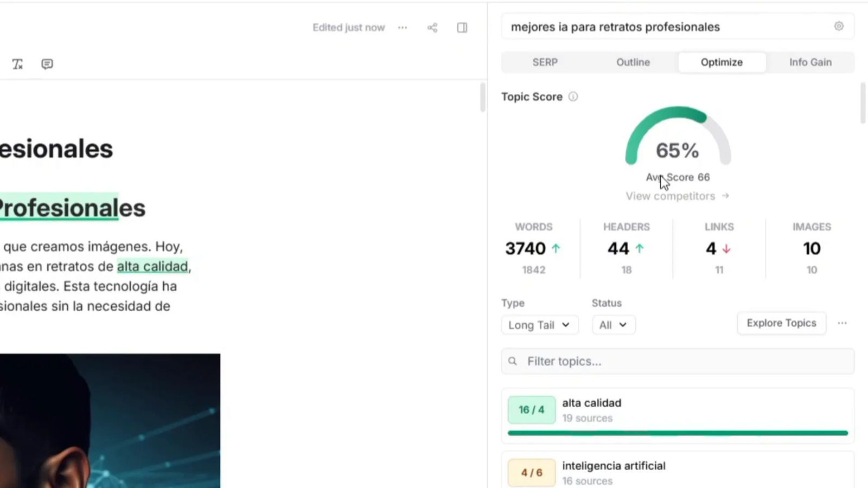Click the share icon near Edited just now

432,27
